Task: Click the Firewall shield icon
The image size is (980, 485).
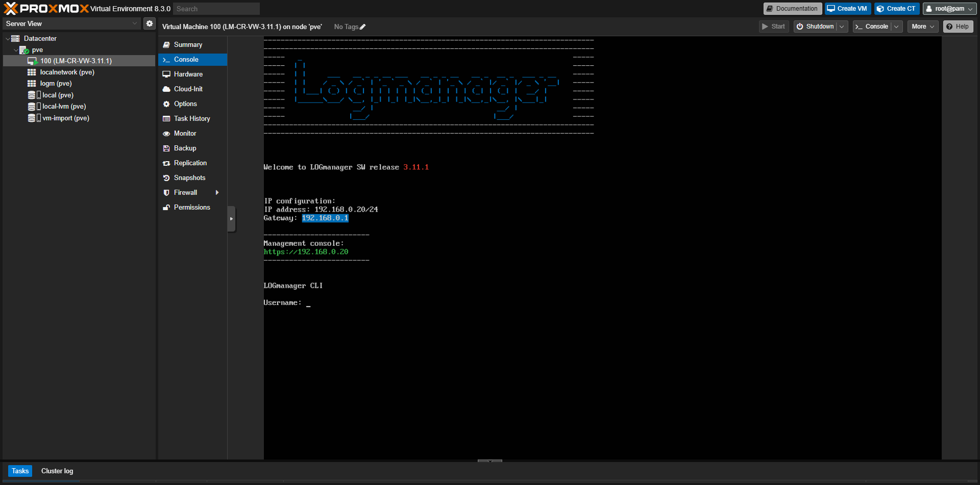Action: (x=166, y=192)
